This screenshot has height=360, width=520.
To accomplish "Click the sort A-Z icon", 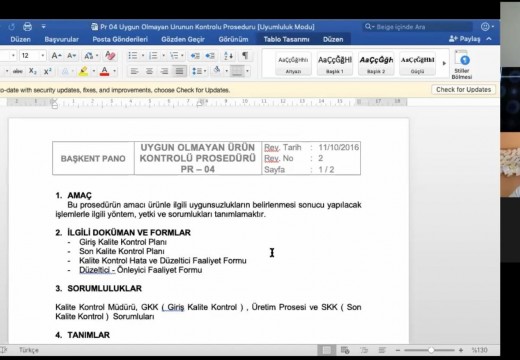I will tap(228, 56).
